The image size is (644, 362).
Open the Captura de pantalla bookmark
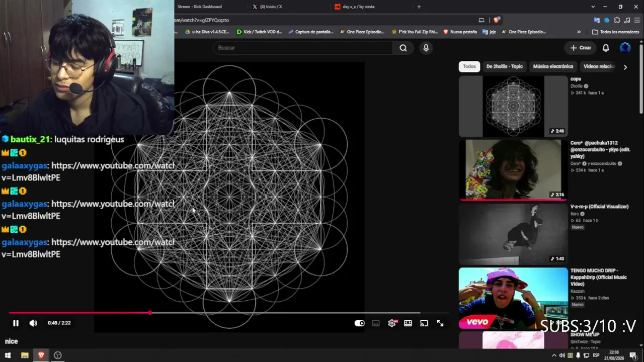point(311,32)
